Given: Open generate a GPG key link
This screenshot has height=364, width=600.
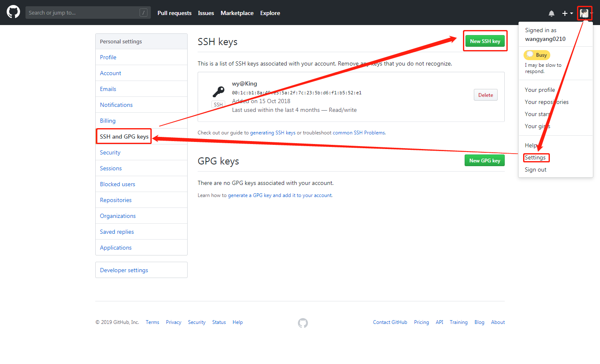Looking at the screenshot, I should click(x=280, y=195).
